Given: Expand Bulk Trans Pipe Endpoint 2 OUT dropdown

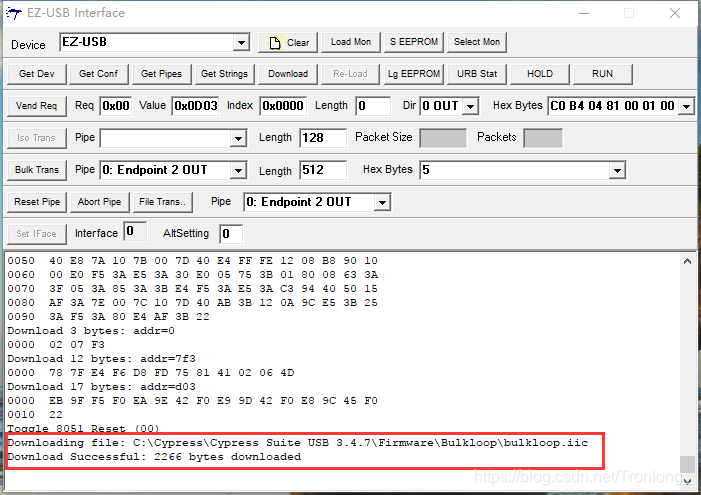Looking at the screenshot, I should coord(238,170).
